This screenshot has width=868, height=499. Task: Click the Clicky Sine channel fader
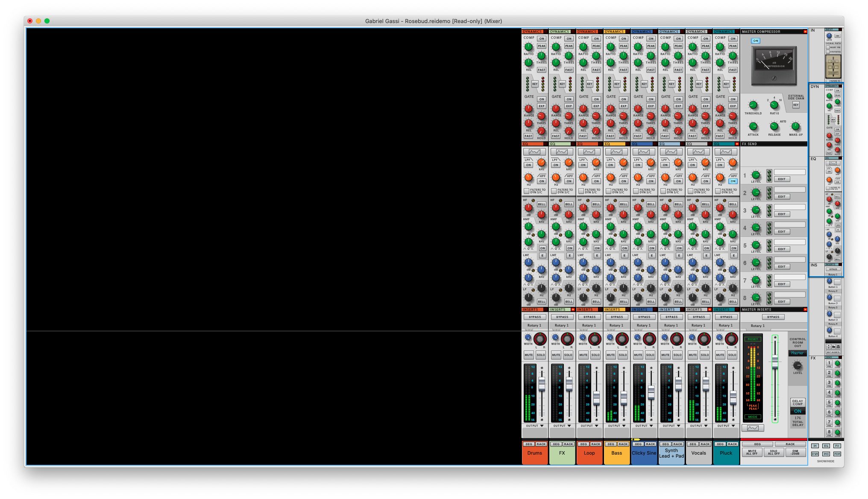pyautogui.click(x=651, y=392)
